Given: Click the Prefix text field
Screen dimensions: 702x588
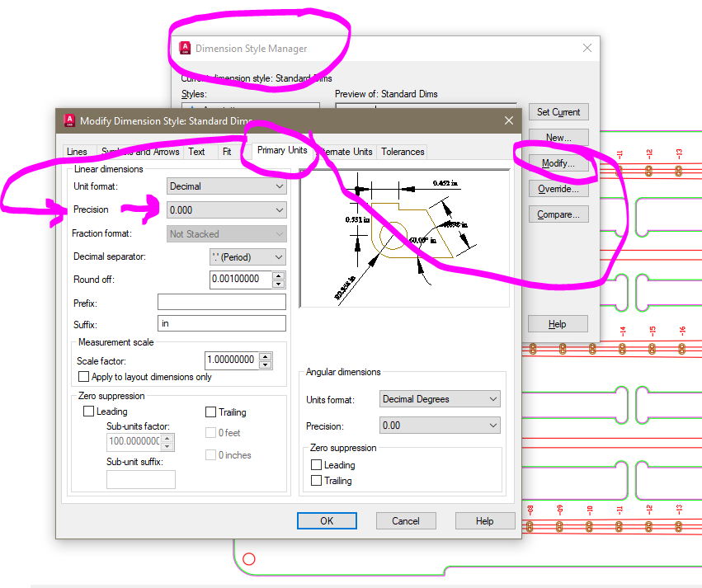Looking at the screenshot, I should tap(222, 302).
